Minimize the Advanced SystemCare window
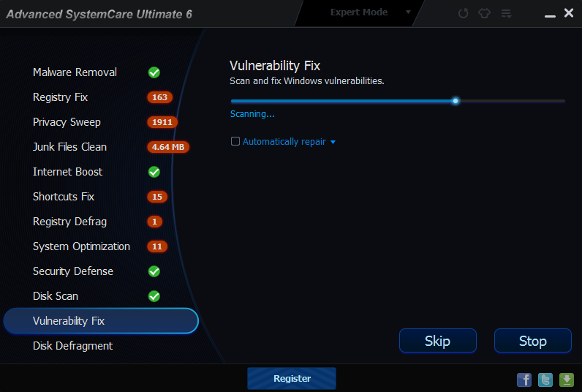The width and height of the screenshot is (582, 392). 550,15
